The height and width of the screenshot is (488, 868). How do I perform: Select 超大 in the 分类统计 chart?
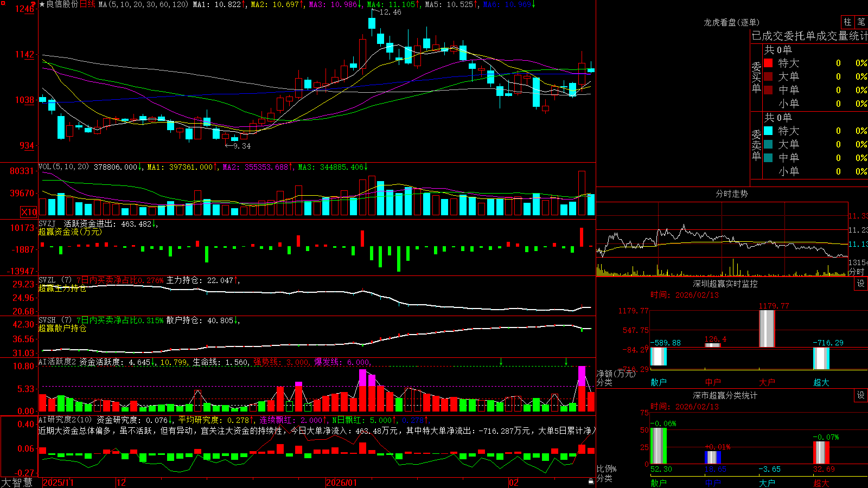[821, 483]
